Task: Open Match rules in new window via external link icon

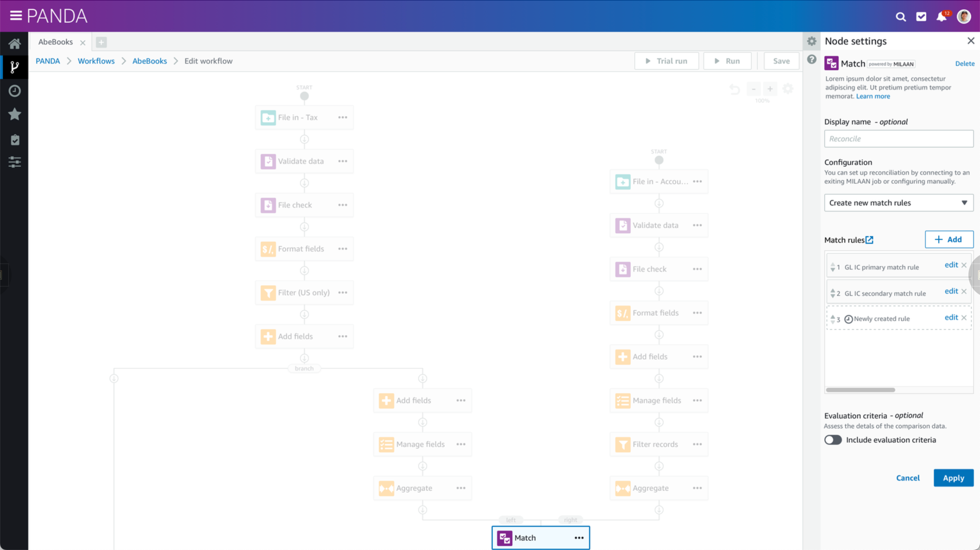Action: (x=870, y=239)
